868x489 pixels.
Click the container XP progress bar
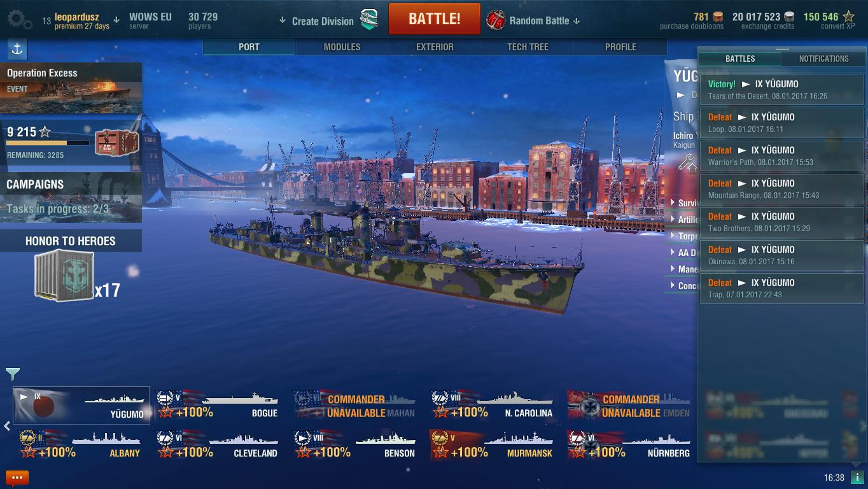48,143
